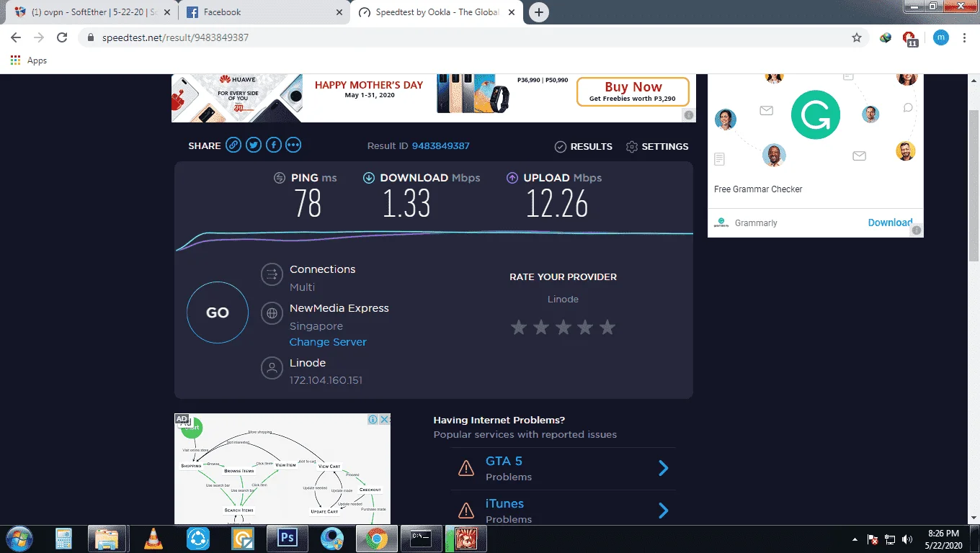
Task: Switch to the Facebook tab
Action: pyautogui.click(x=263, y=12)
